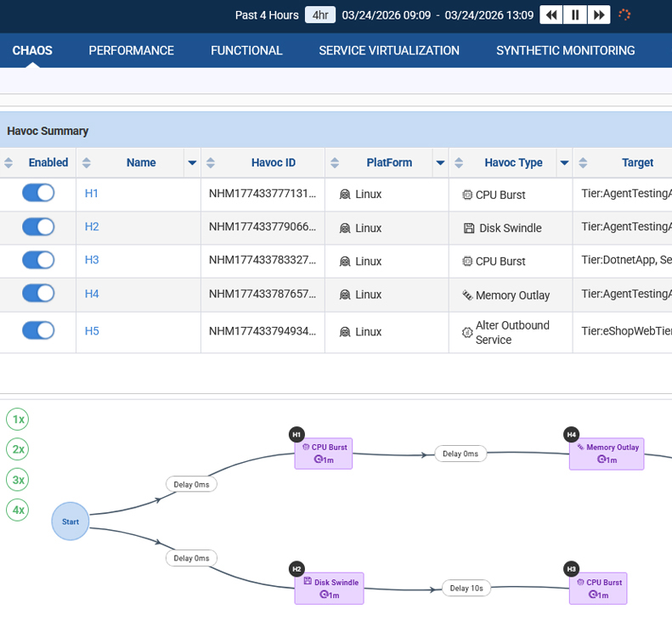This screenshot has width=672, height=637.
Task: Set flow speed to 1x
Action: [x=18, y=420]
